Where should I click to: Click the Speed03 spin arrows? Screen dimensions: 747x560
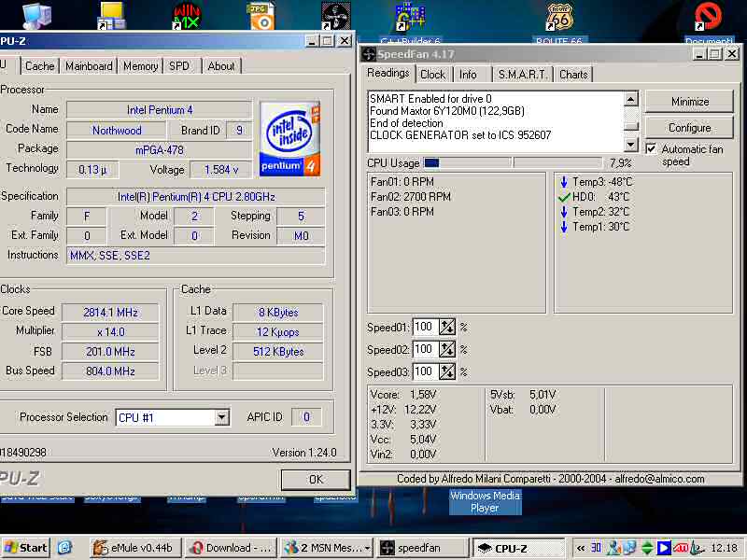[447, 371]
